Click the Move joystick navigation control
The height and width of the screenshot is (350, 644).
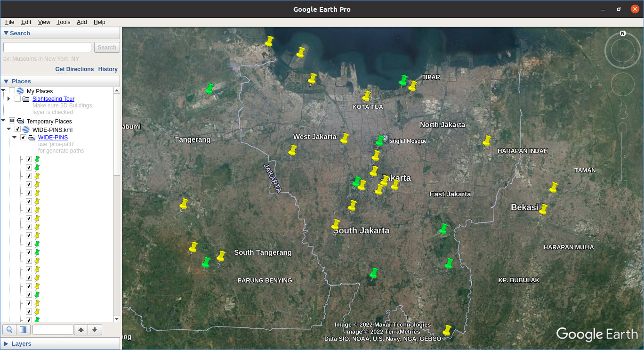tap(622, 84)
